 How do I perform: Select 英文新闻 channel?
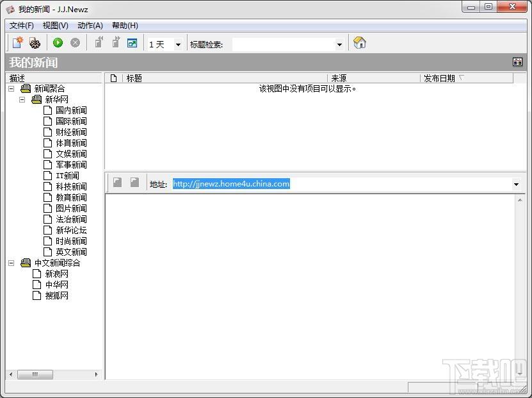click(x=71, y=252)
